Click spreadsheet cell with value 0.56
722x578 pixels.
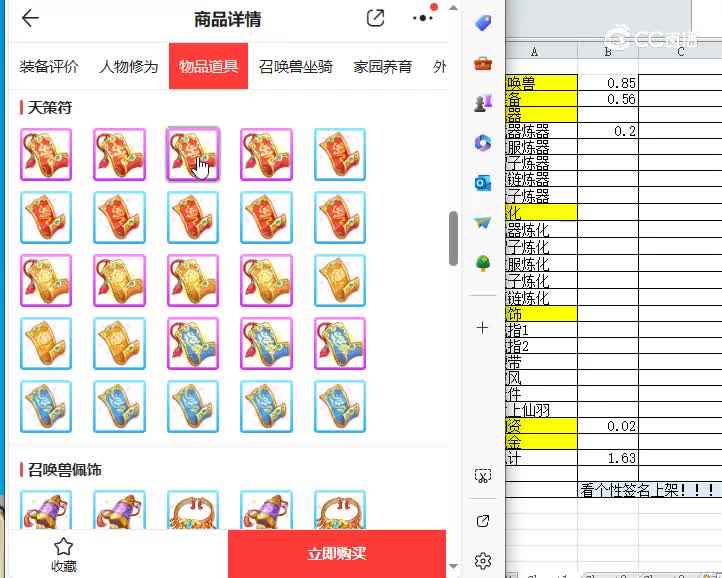click(x=608, y=99)
